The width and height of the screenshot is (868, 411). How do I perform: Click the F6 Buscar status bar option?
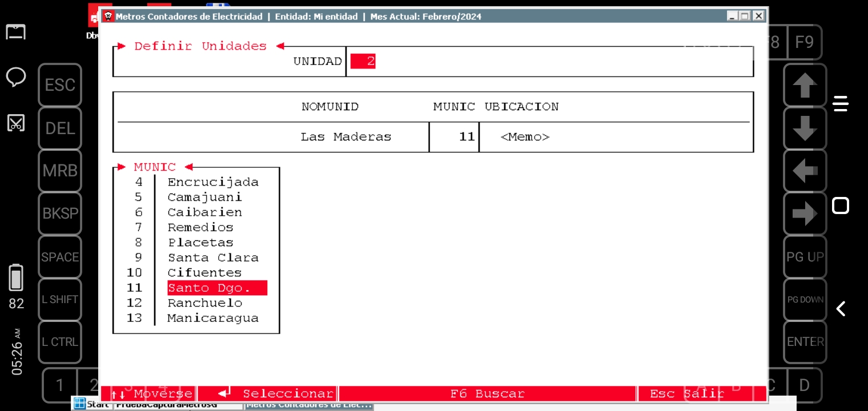click(487, 394)
